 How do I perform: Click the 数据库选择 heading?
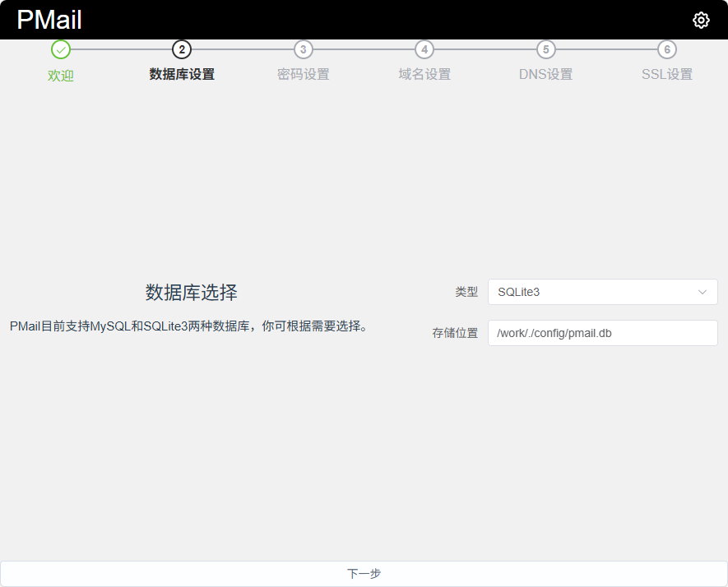(x=192, y=293)
